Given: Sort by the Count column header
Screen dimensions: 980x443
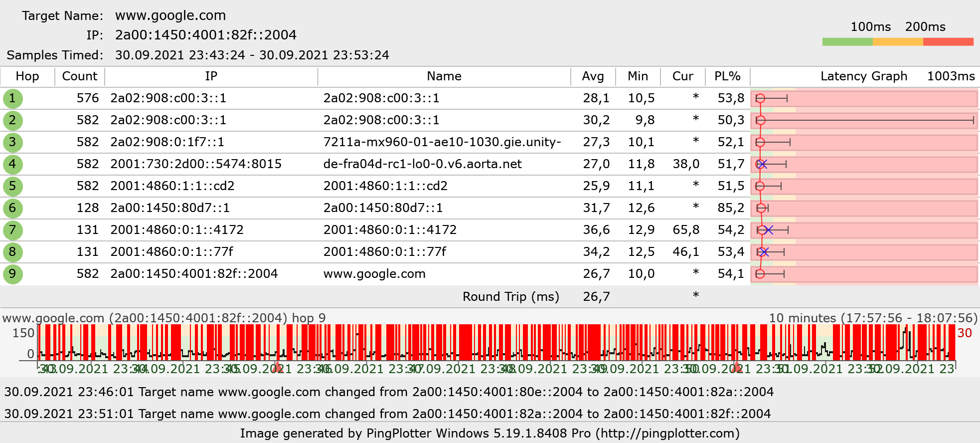Looking at the screenshot, I should click(x=79, y=76).
